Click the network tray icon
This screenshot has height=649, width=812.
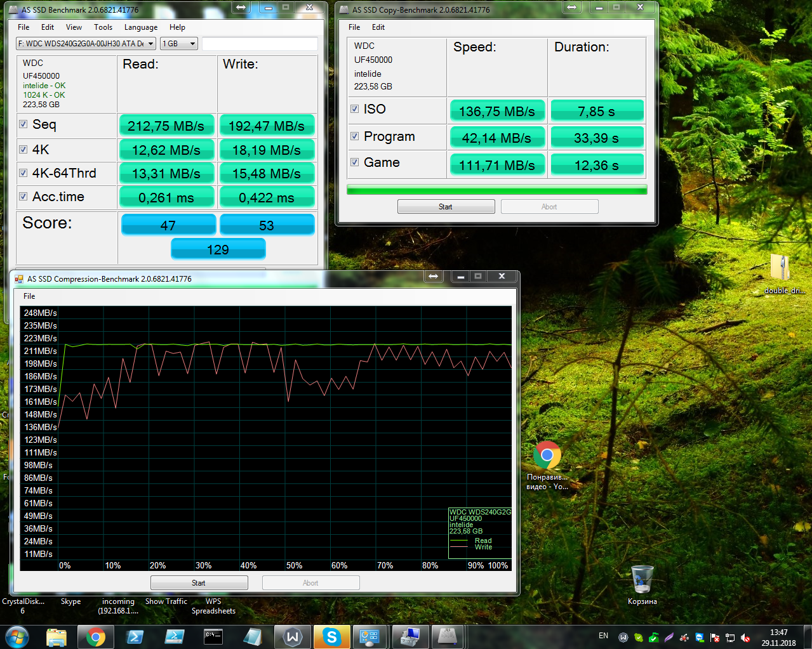730,638
